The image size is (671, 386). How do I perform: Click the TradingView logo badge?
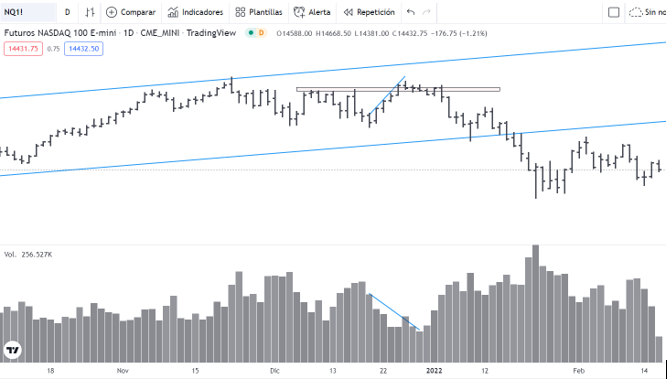12,350
